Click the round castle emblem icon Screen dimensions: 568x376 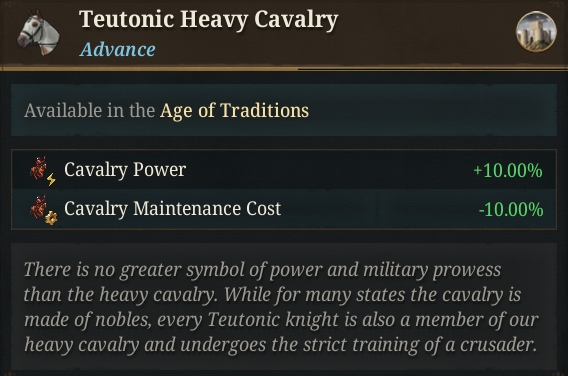536,32
